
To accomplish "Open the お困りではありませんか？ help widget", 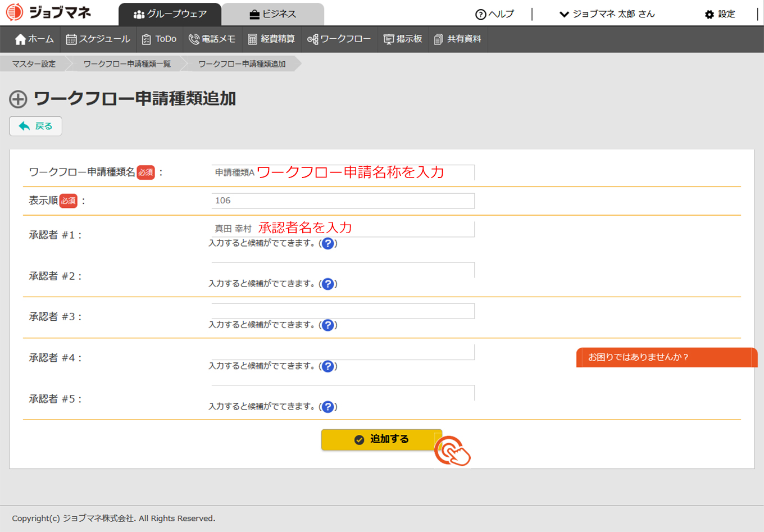I will [666, 357].
